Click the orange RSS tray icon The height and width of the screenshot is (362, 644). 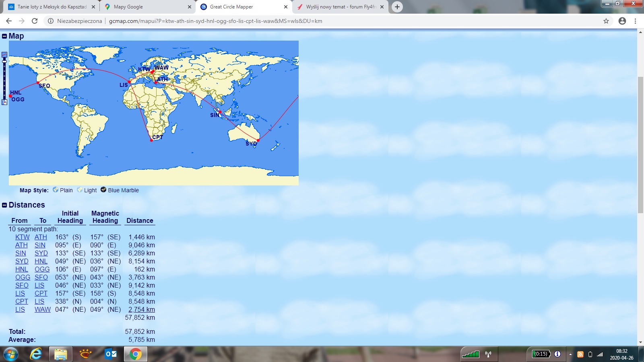(580, 354)
